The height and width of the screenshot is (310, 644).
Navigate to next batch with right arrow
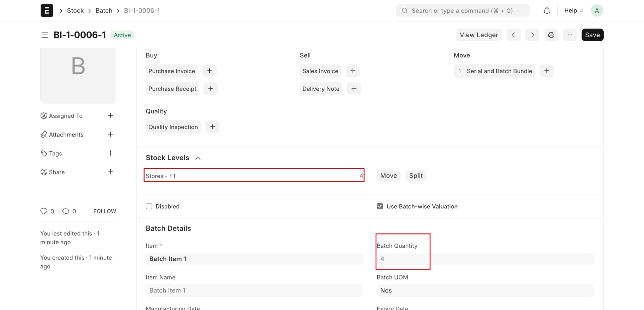(x=532, y=35)
